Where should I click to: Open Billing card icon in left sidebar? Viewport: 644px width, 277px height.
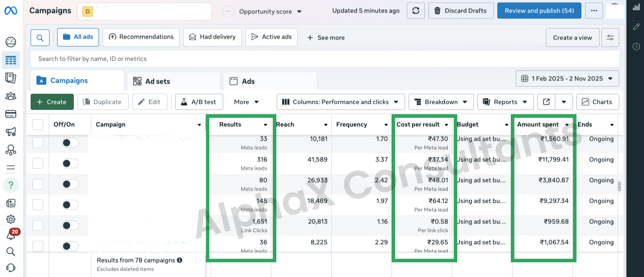[x=11, y=114]
